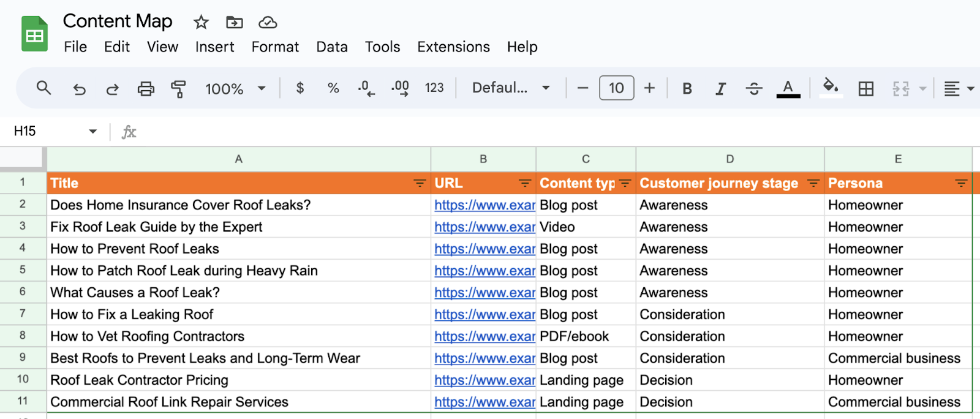The width and height of the screenshot is (980, 419).
Task: Open the fill color picker
Action: point(831,88)
